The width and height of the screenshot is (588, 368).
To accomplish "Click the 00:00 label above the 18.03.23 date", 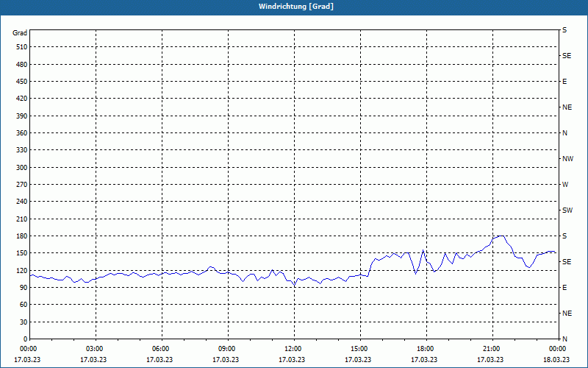I will pyautogui.click(x=557, y=349).
